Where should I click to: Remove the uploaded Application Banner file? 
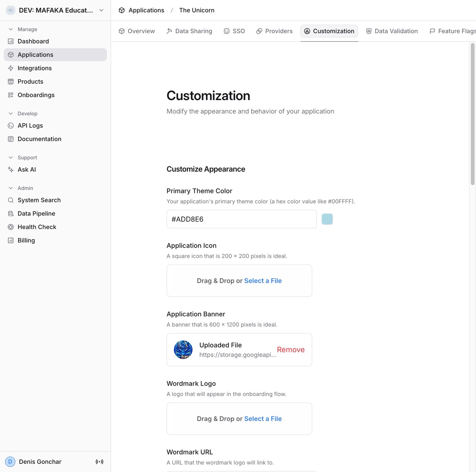291,350
